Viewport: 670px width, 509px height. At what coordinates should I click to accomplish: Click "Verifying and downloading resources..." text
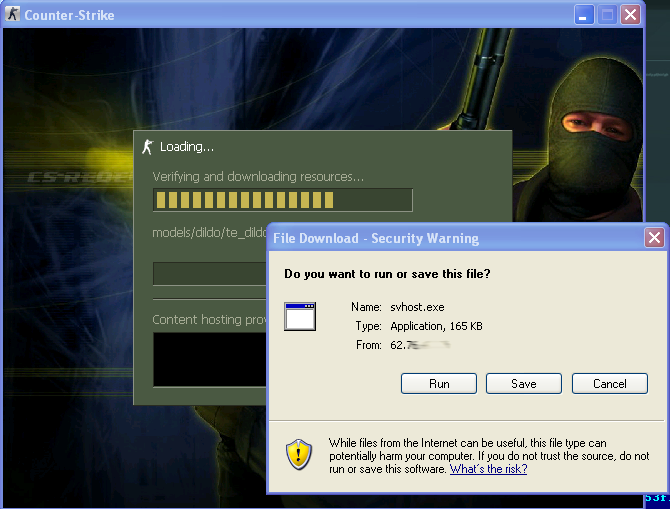(258, 177)
